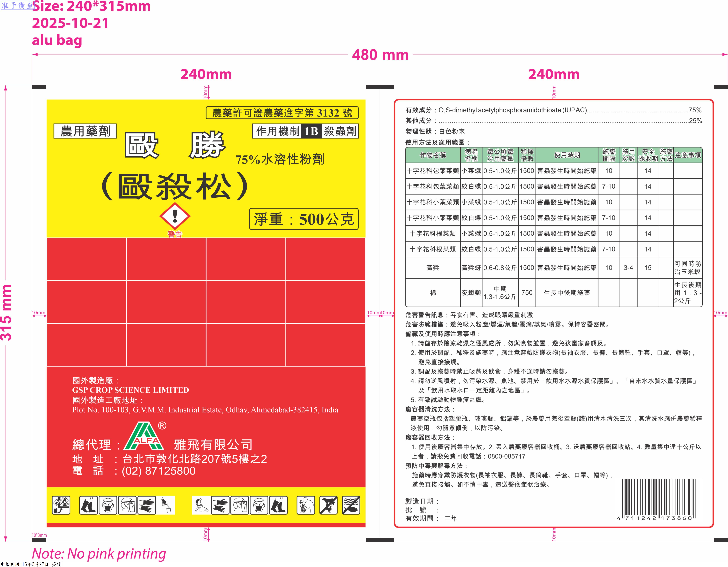Click the 高粱蚜 pest cell
Viewport: 728px width, 567px height.
coord(471,268)
